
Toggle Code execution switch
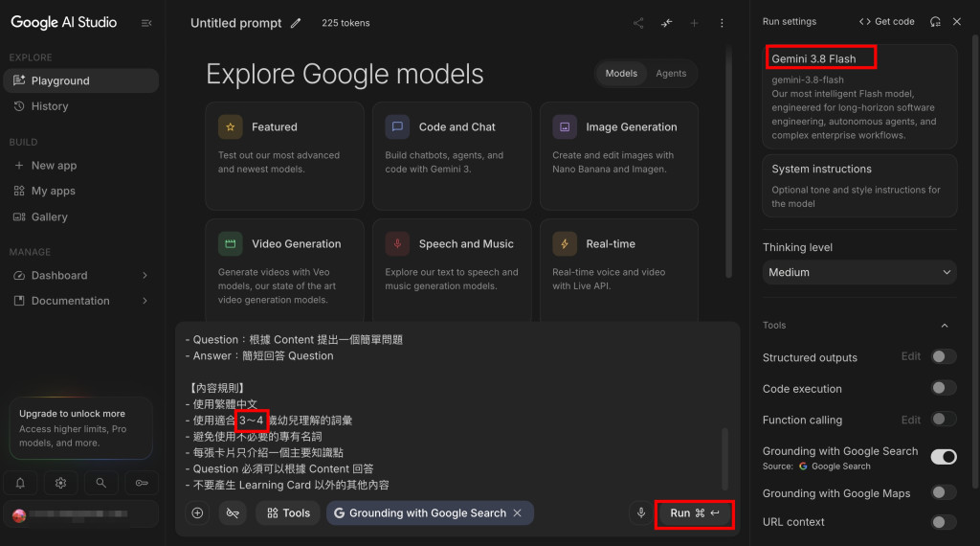point(943,388)
